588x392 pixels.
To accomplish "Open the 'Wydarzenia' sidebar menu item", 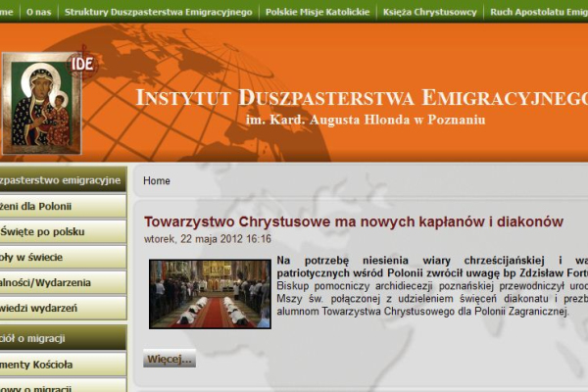I will tap(61, 283).
